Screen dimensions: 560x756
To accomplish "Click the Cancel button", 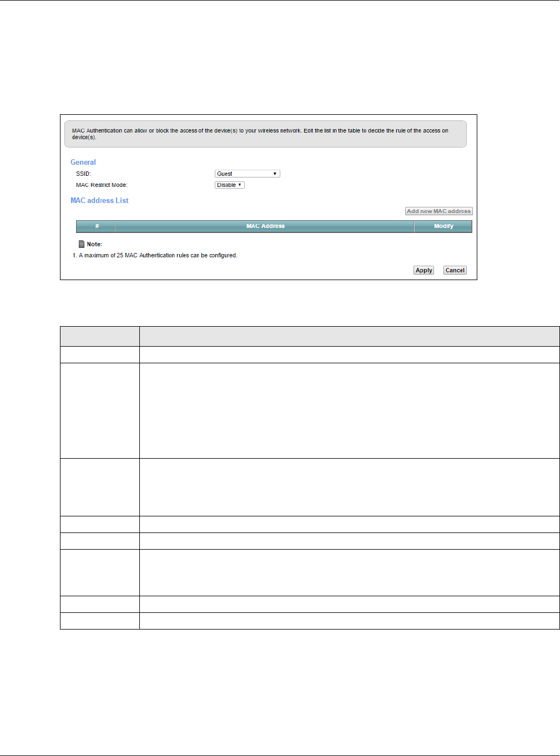I will click(x=455, y=270).
